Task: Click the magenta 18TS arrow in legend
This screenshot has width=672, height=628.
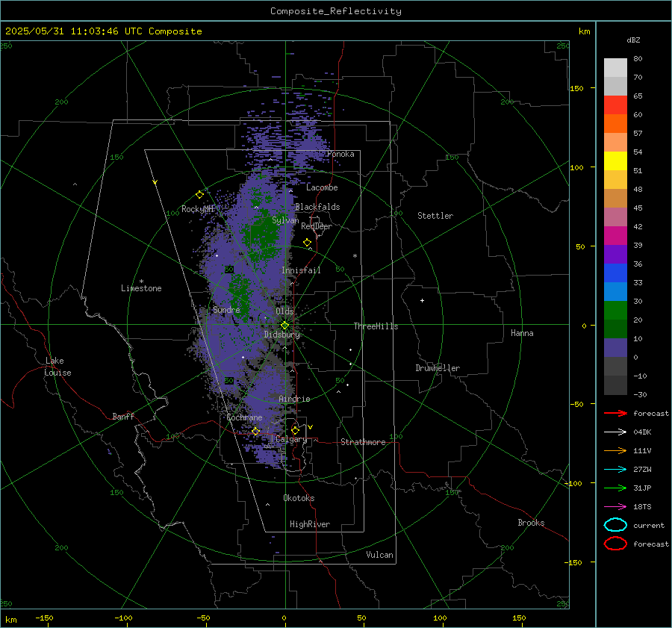Action: pos(615,507)
